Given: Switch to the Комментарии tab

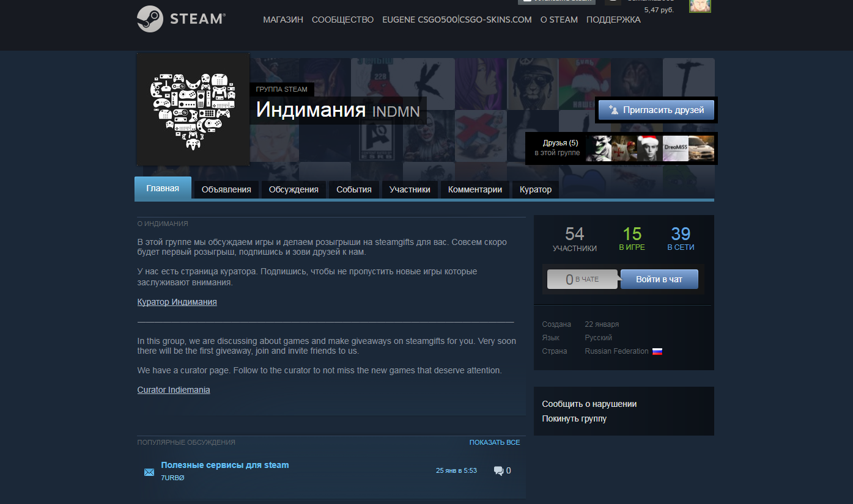Looking at the screenshot, I should [475, 189].
